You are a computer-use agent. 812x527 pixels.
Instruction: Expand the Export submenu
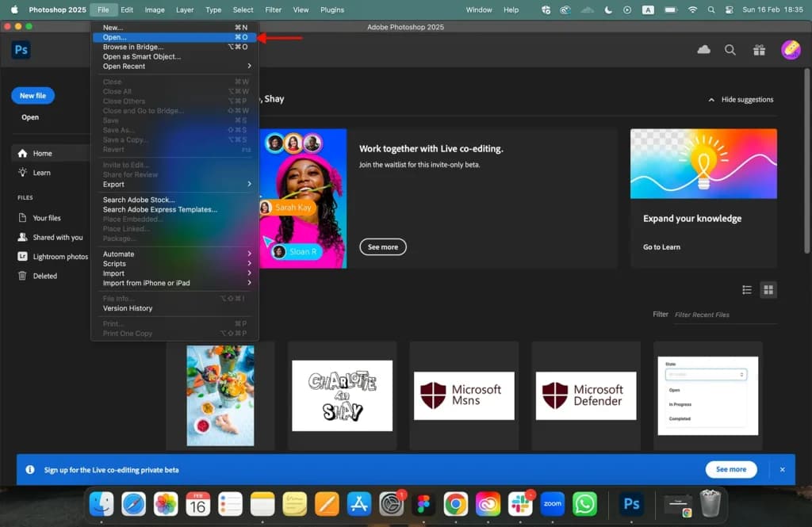175,185
